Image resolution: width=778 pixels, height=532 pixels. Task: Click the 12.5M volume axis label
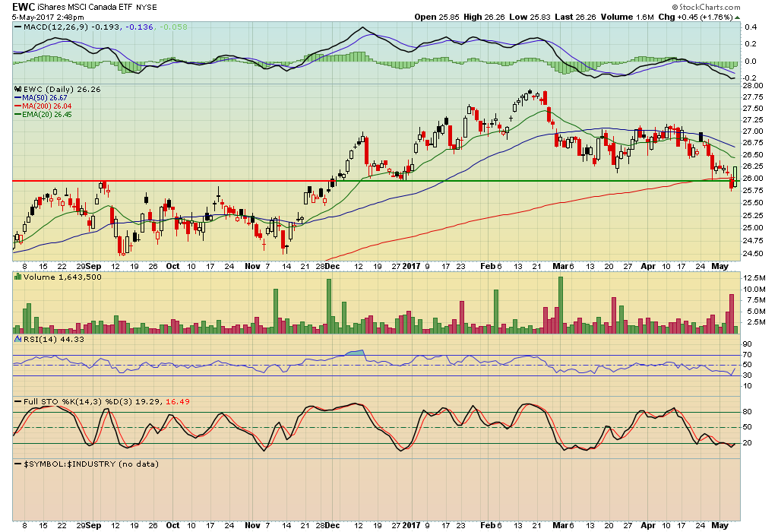[754, 278]
